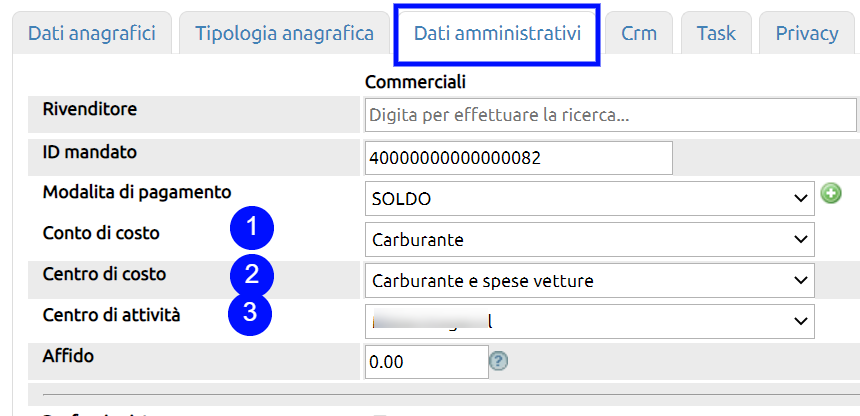Expand the Centro di attività dropdown
Image resolution: width=860 pixels, height=416 pixels.
[x=589, y=322]
